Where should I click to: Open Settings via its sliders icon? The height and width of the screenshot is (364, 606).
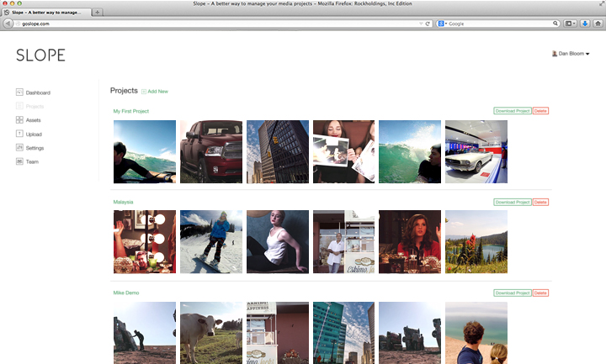[x=19, y=148]
